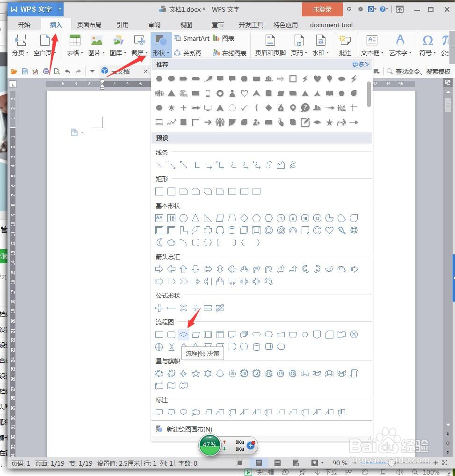The height and width of the screenshot is (476, 455).
Task: Click 更多 to see more shapes
Action: (361, 65)
